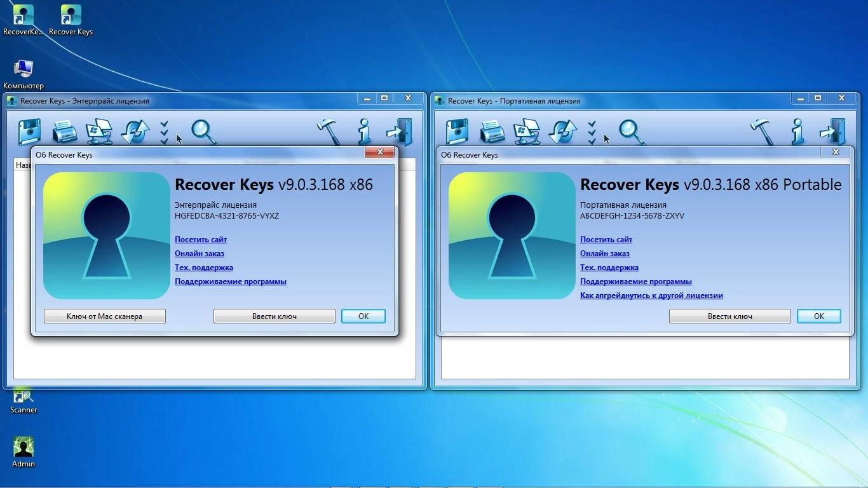868x488 pixels.
Task: Click keyhole logo in Enterprise about dialog
Action: click(x=107, y=236)
